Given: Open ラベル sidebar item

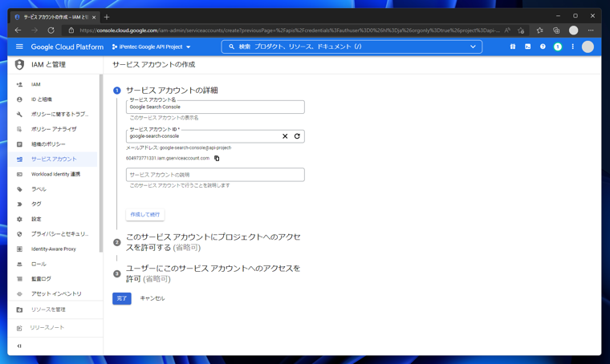Looking at the screenshot, I should click(x=53, y=189).
